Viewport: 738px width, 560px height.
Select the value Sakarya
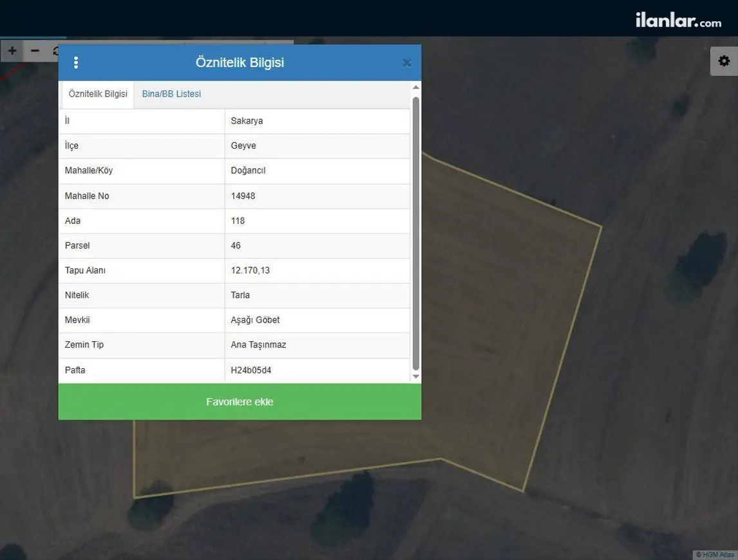pos(247,121)
